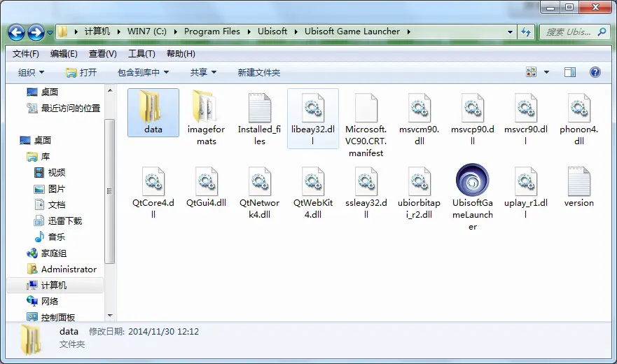Open the 包含到库中 dropdown
Image resolution: width=617 pixels, height=364 pixels.
[144, 72]
